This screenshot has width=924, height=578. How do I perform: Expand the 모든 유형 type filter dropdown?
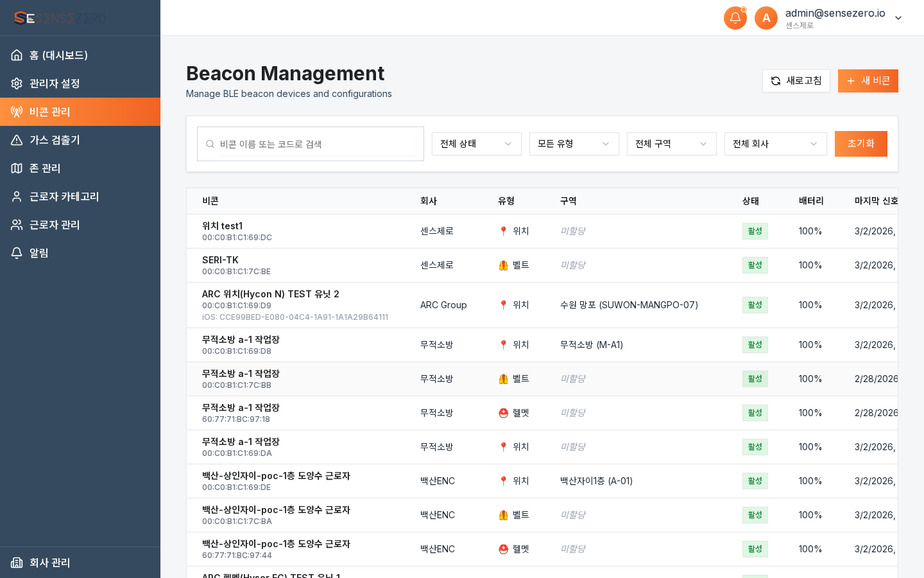pos(574,144)
